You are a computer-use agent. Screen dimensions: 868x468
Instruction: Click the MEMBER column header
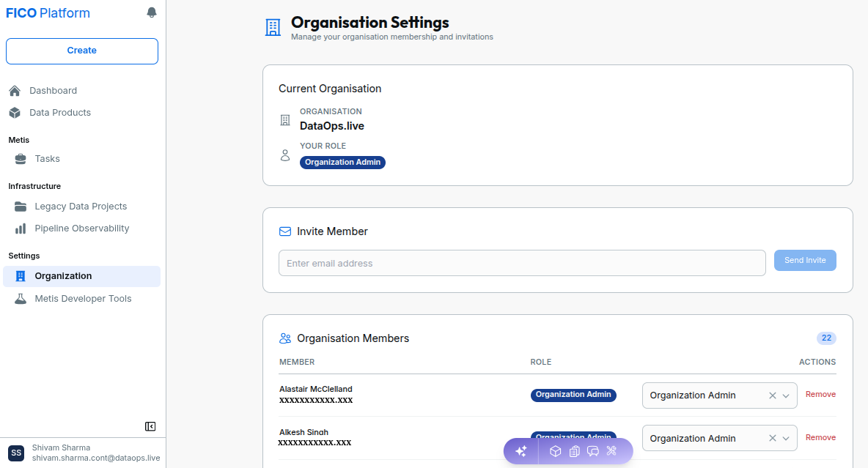coord(297,363)
